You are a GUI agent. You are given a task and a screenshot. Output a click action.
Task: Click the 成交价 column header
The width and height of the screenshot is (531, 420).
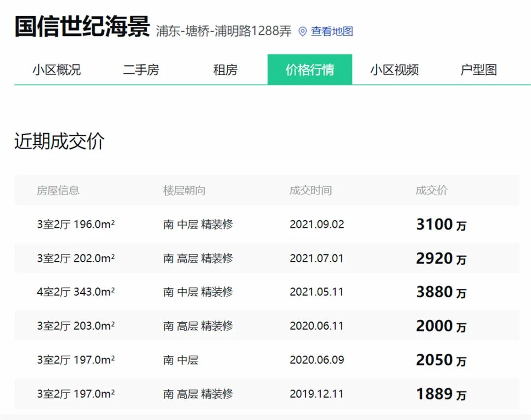432,190
